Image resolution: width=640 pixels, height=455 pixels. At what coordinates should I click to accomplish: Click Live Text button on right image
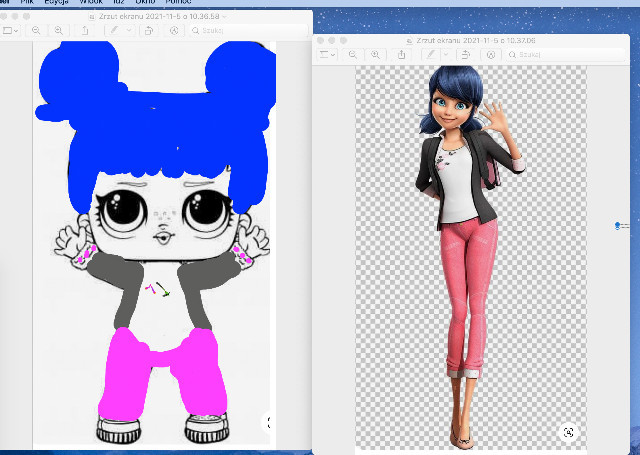pos(568,432)
